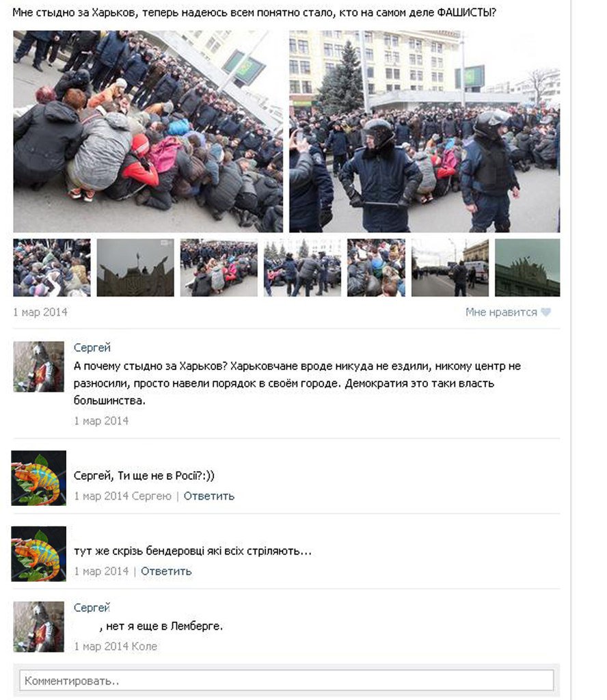Open the first small thumbnail of the crowd
This screenshot has height=700, width=607.
[x=52, y=267]
